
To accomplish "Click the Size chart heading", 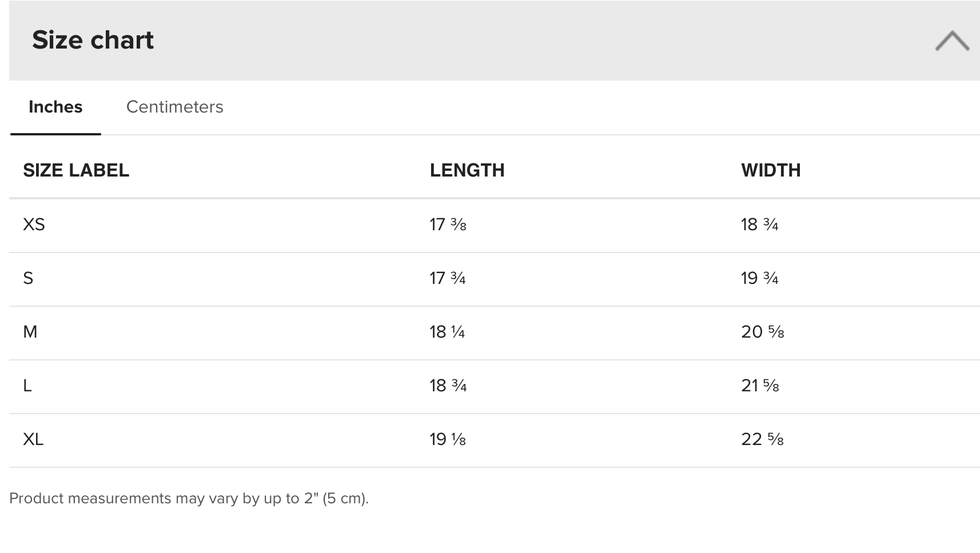I will click(x=93, y=40).
